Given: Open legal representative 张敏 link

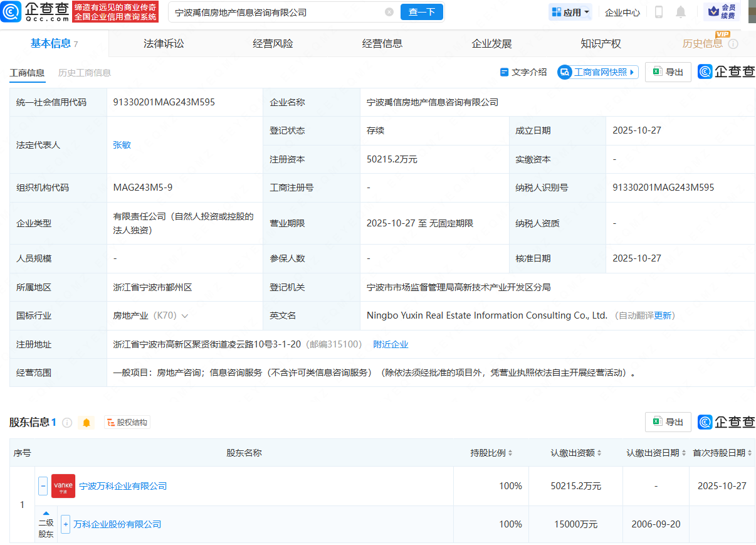Looking at the screenshot, I should click(122, 145).
